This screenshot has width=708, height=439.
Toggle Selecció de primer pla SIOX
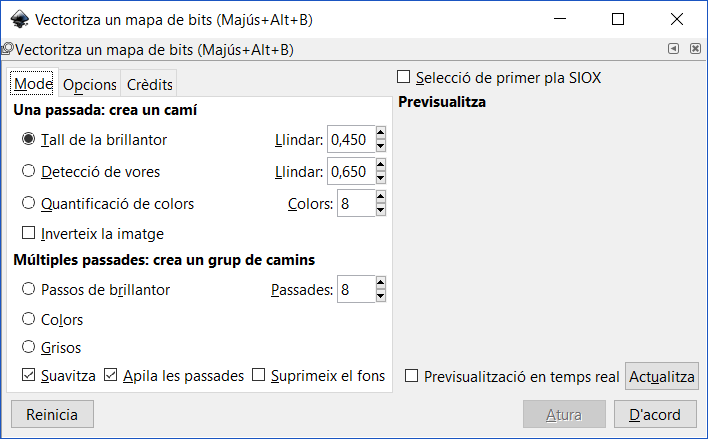click(404, 77)
